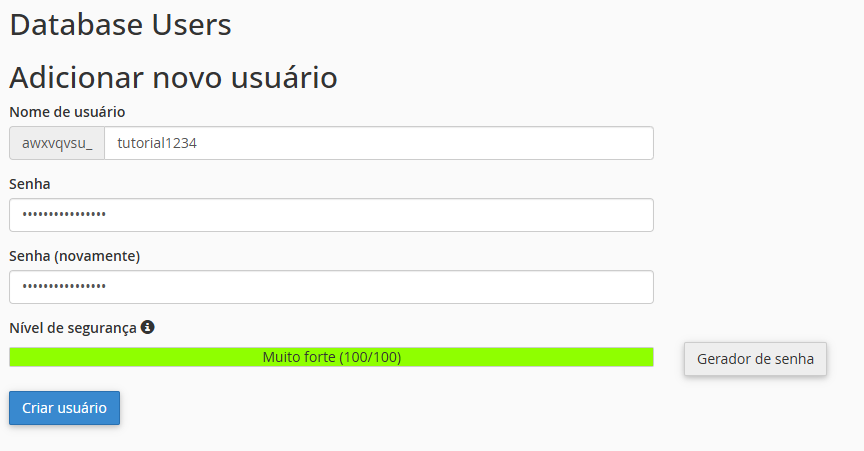Screen dimensions: 864x451
Task: Click the Muito forte (100/100) strength text
Action: tap(332, 357)
